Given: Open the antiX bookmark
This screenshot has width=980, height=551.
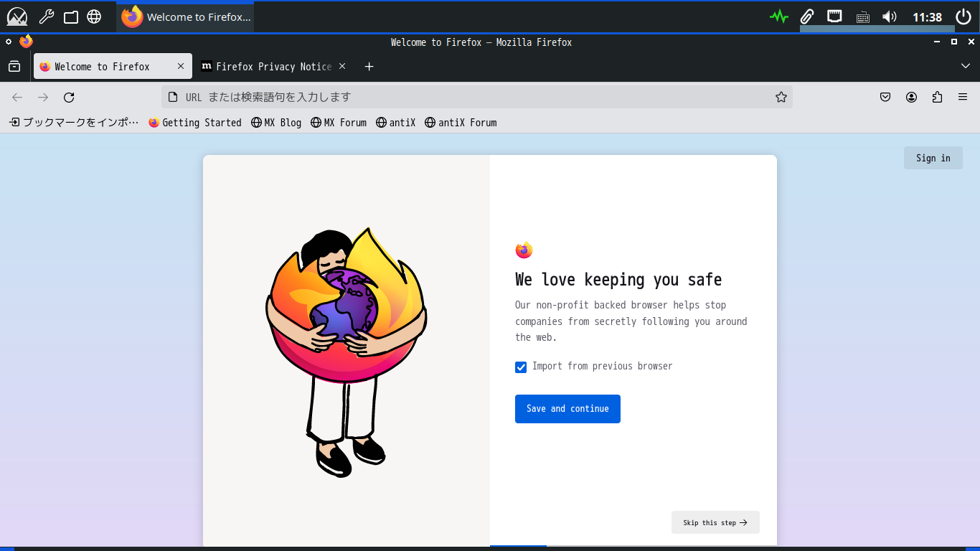Looking at the screenshot, I should [x=396, y=123].
